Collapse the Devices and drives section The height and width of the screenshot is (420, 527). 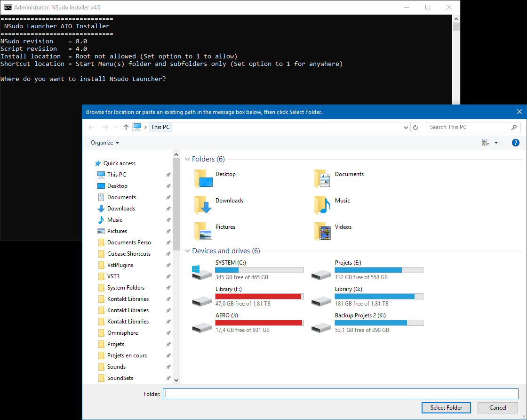point(187,250)
